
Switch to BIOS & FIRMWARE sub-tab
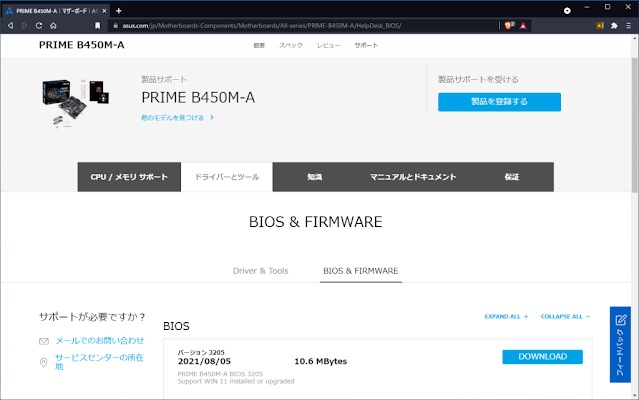pyautogui.click(x=361, y=271)
